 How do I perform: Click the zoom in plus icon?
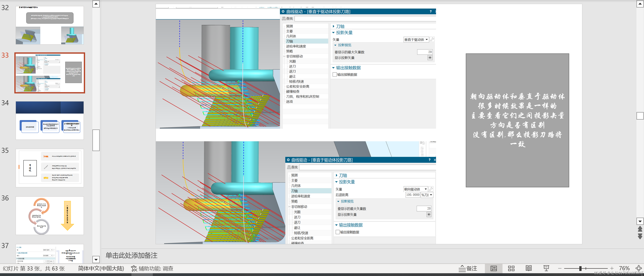[612, 268]
